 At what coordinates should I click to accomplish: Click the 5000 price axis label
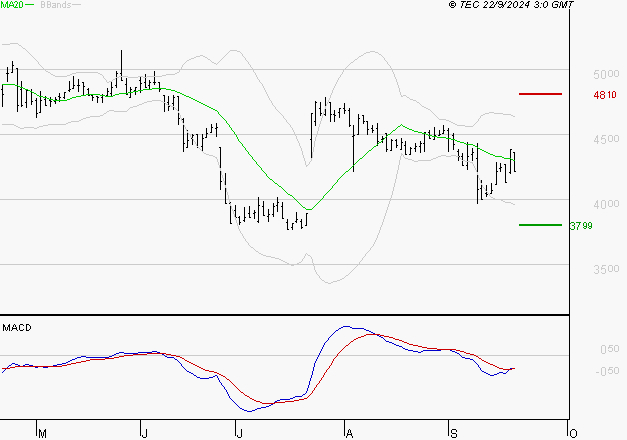[x=606, y=74]
